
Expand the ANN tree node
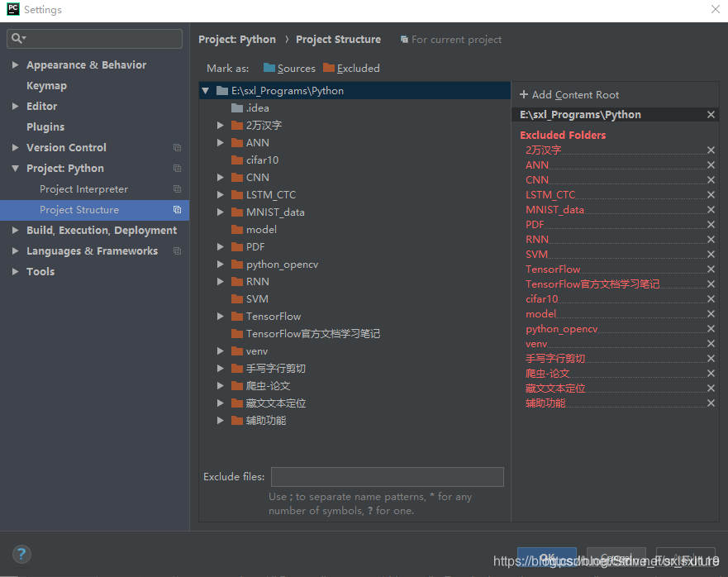point(220,142)
